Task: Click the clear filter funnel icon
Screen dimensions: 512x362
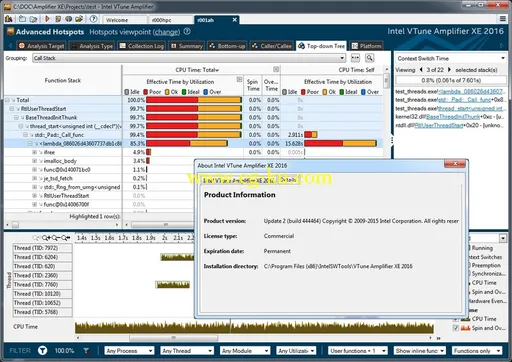Action: [86, 351]
